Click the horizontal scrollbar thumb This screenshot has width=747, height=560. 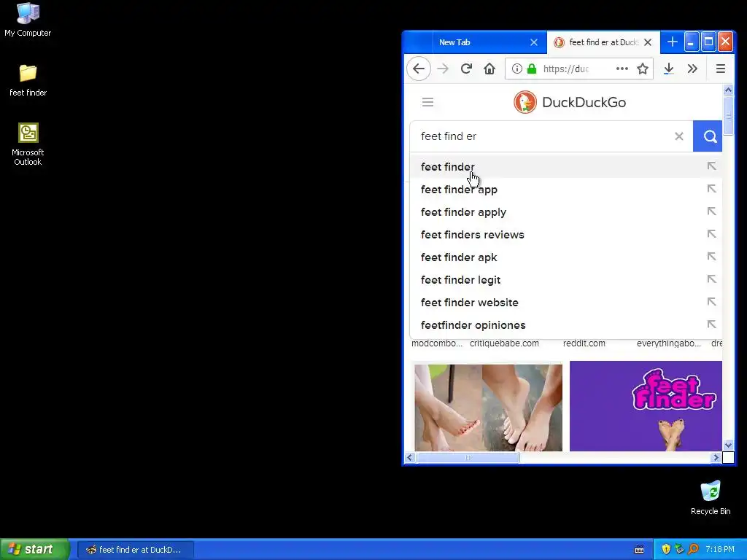(x=468, y=458)
